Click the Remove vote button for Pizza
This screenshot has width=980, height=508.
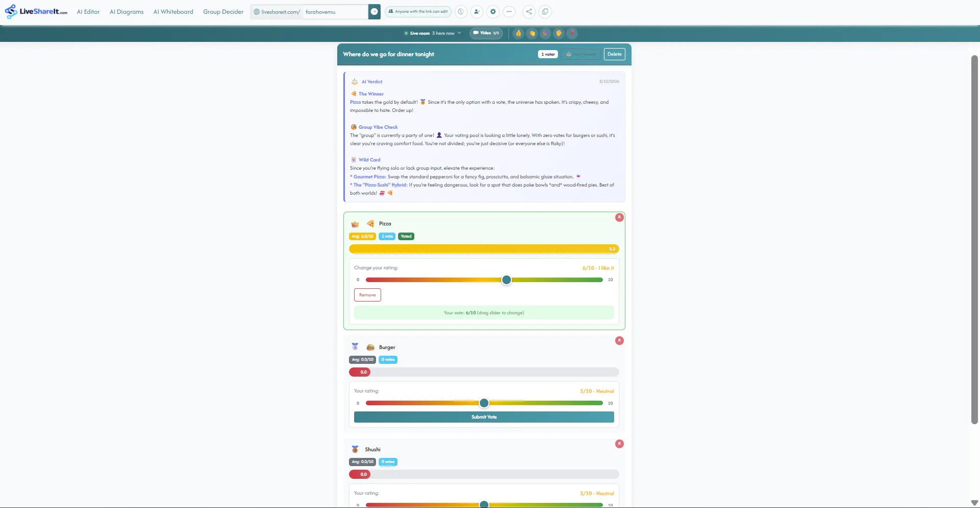(367, 295)
